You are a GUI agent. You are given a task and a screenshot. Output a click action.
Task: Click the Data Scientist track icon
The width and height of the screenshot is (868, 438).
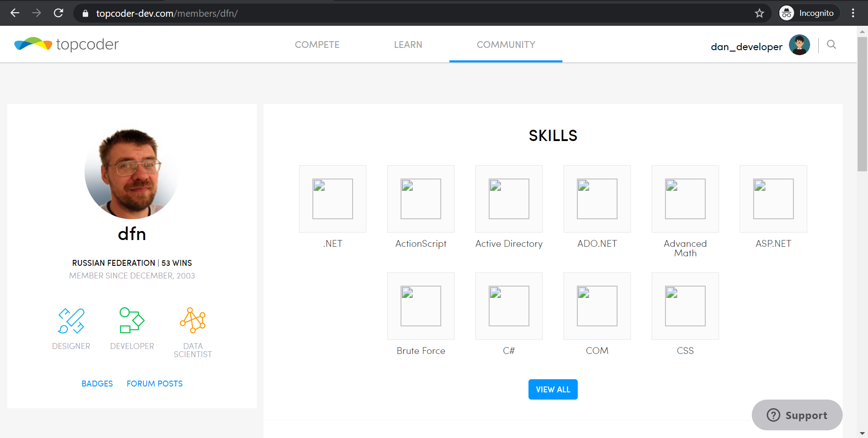coord(193,320)
